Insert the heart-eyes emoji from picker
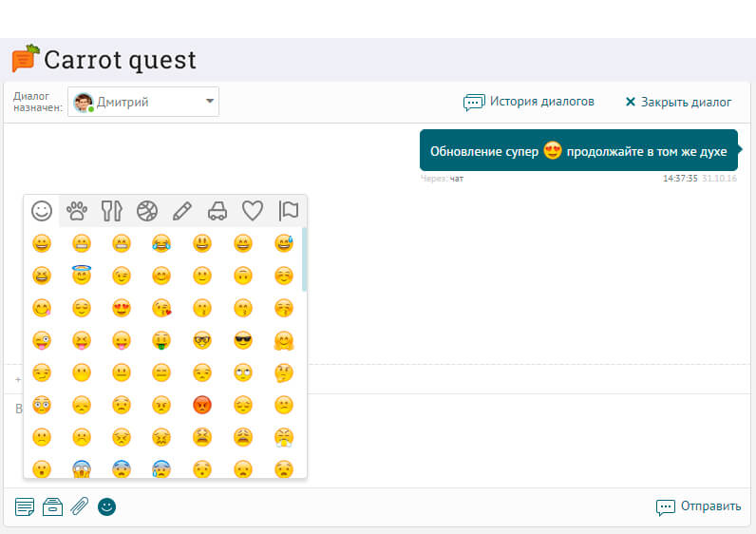The height and width of the screenshot is (534, 756). [x=122, y=308]
